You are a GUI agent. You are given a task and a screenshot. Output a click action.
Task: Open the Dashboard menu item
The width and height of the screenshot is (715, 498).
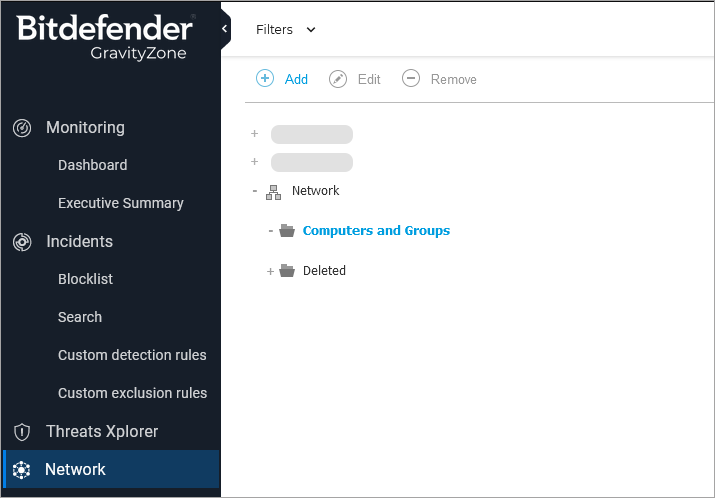(92, 165)
